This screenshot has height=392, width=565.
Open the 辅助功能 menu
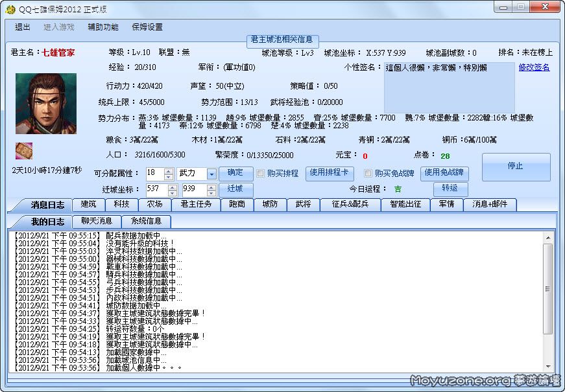tap(103, 27)
